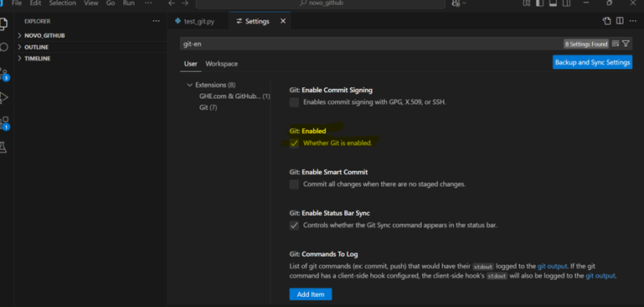Open the Run and Debug view

click(3, 97)
